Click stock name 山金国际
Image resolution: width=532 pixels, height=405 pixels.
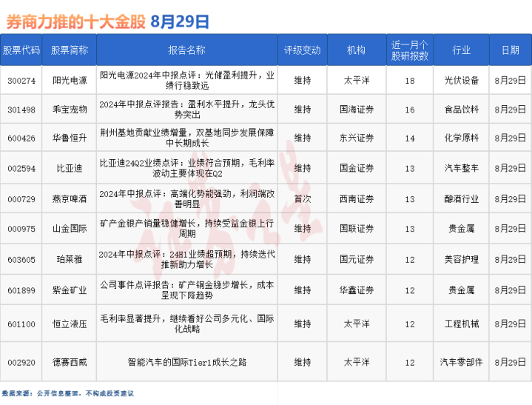tap(70, 229)
